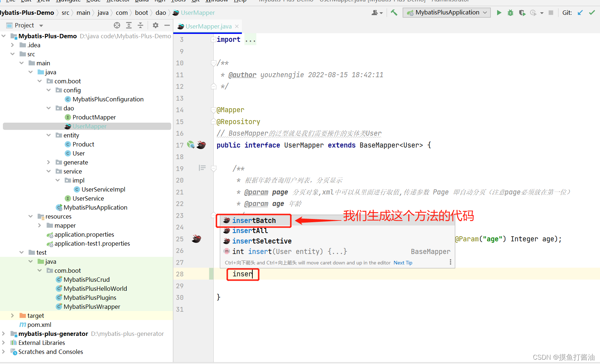Viewport: 600px width, 364px height.
Task: Click line number 17 in the gutter
Action: tap(180, 145)
